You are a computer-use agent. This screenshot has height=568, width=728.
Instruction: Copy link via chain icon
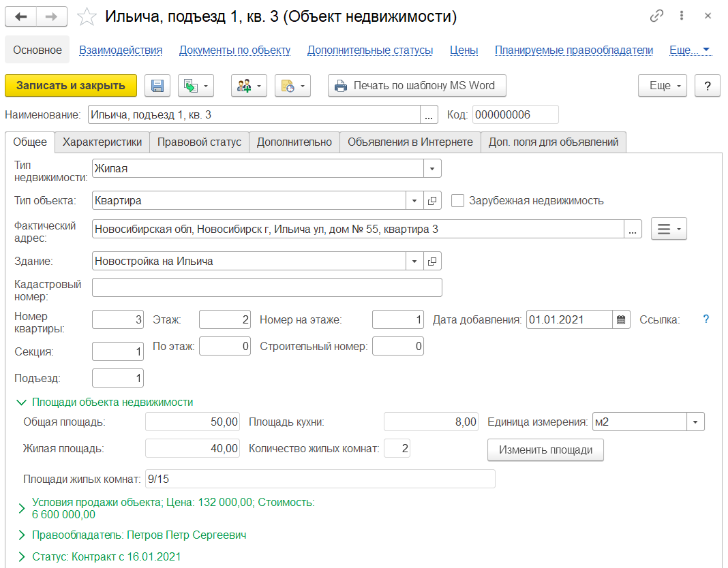[x=656, y=16]
